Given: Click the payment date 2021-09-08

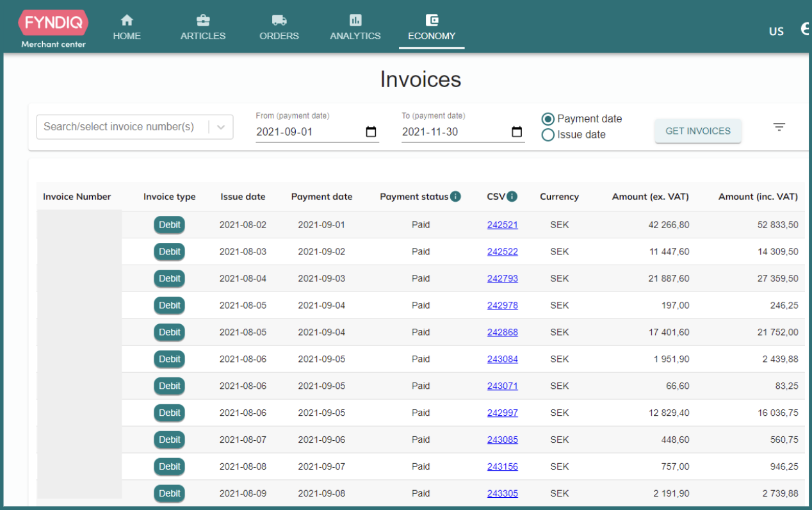Looking at the screenshot, I should pyautogui.click(x=321, y=493).
